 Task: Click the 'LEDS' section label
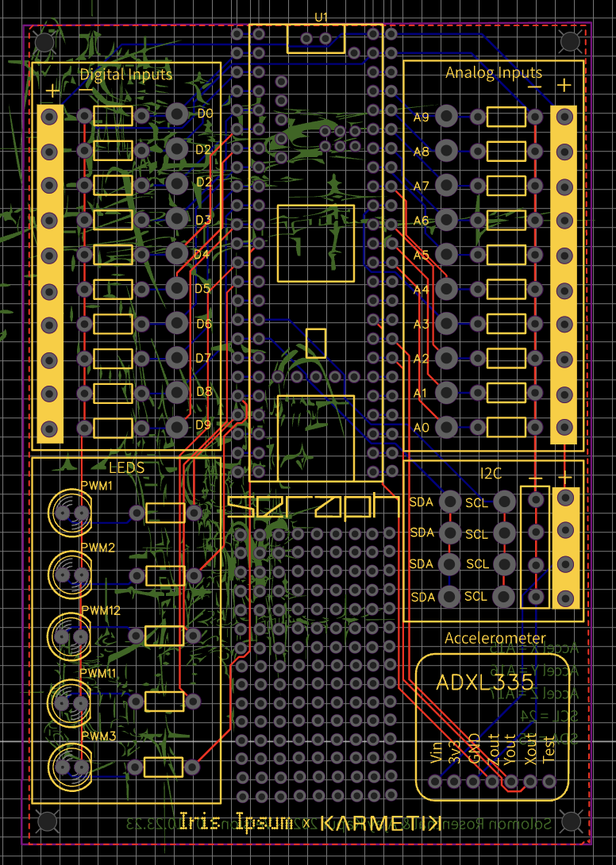(x=126, y=467)
